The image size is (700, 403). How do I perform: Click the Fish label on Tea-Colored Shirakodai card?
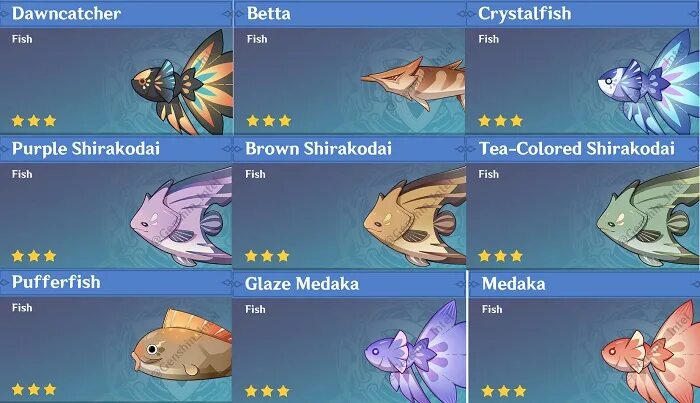point(488,174)
